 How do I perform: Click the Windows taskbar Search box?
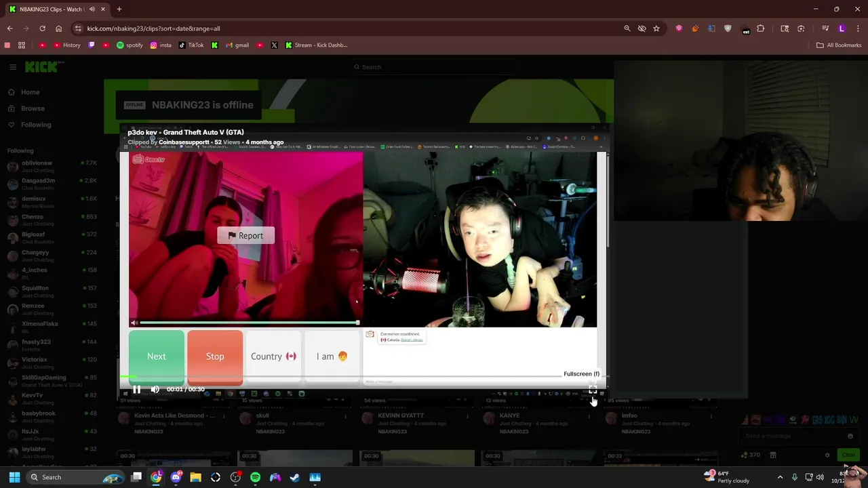[76, 477]
